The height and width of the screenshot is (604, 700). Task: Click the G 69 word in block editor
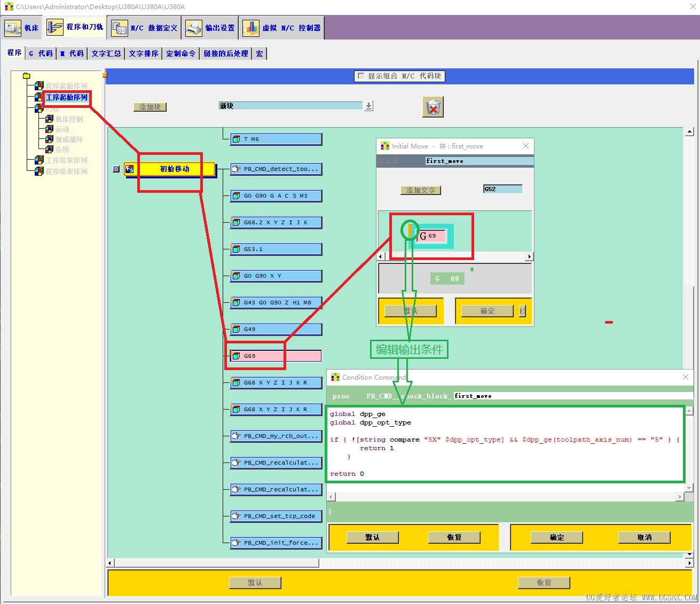point(431,236)
